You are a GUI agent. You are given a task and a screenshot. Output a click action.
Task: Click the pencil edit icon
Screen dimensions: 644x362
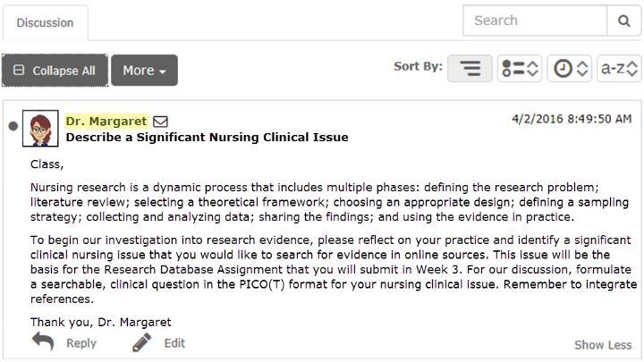point(141,342)
